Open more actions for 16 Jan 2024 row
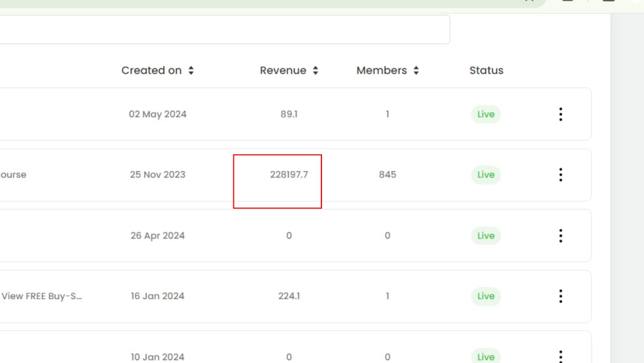Screen dimensions: 644x363 coord(560,296)
